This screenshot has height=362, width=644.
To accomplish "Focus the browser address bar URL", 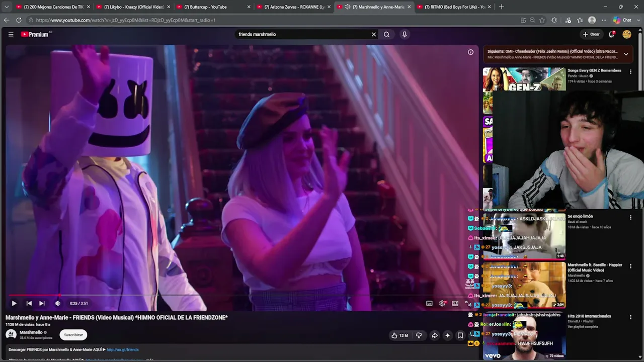I will click(126, 20).
